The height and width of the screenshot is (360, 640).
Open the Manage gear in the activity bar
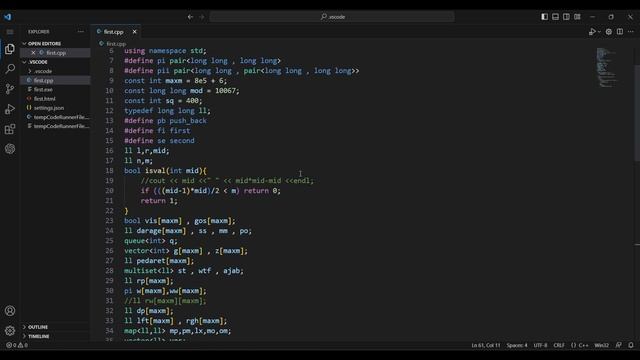[x=10, y=331]
